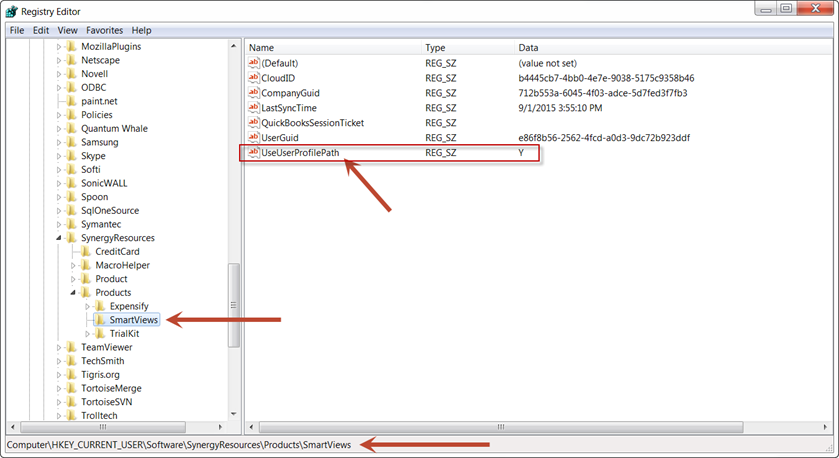The width and height of the screenshot is (839, 458).
Task: Click the values pane scroll right arrow
Action: pos(825,427)
